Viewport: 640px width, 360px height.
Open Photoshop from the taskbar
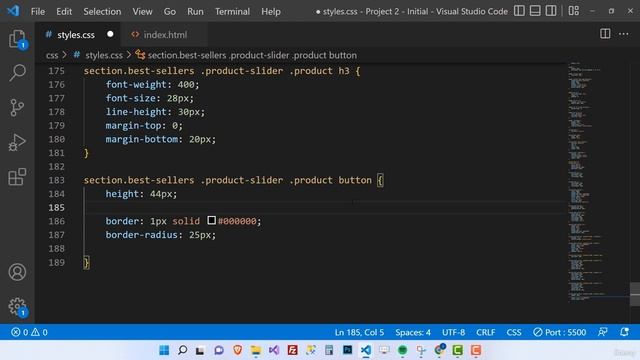pyautogui.click(x=347, y=350)
